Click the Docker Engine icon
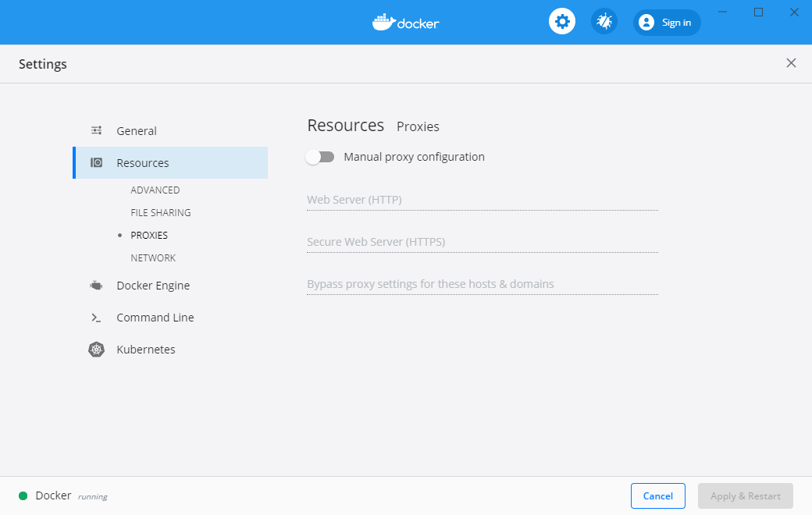The height and width of the screenshot is (515, 812). (96, 285)
